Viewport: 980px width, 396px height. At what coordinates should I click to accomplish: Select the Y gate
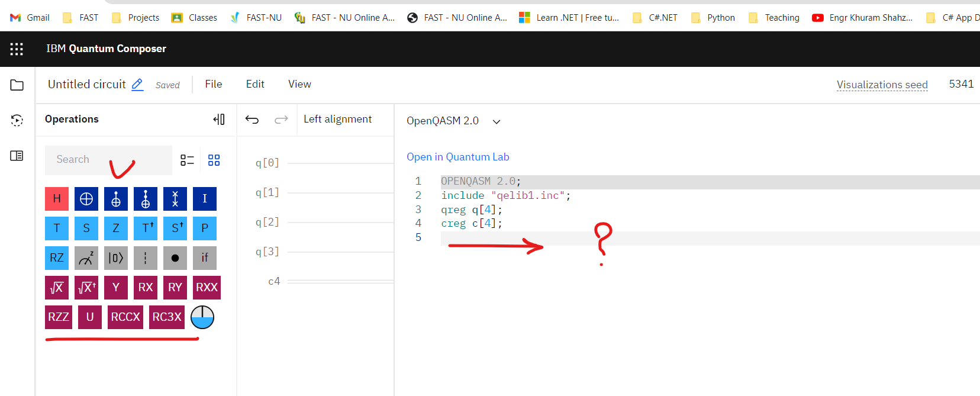(116, 288)
